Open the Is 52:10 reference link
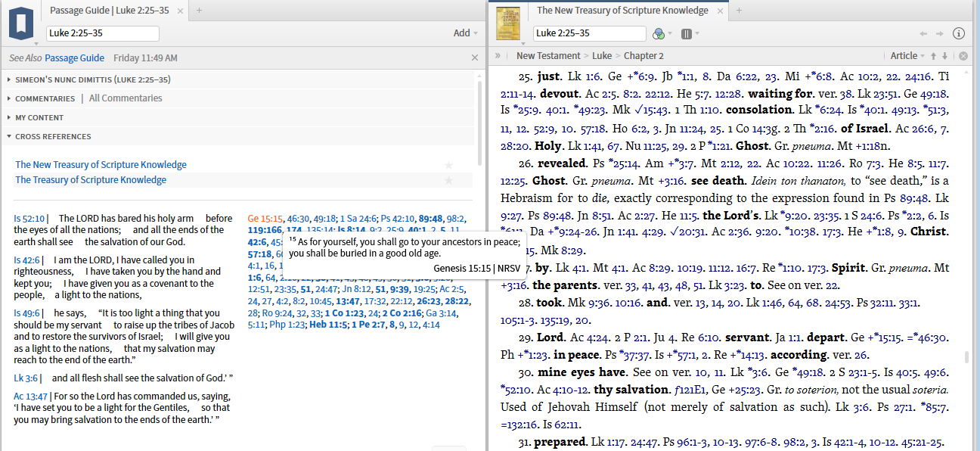 click(29, 219)
